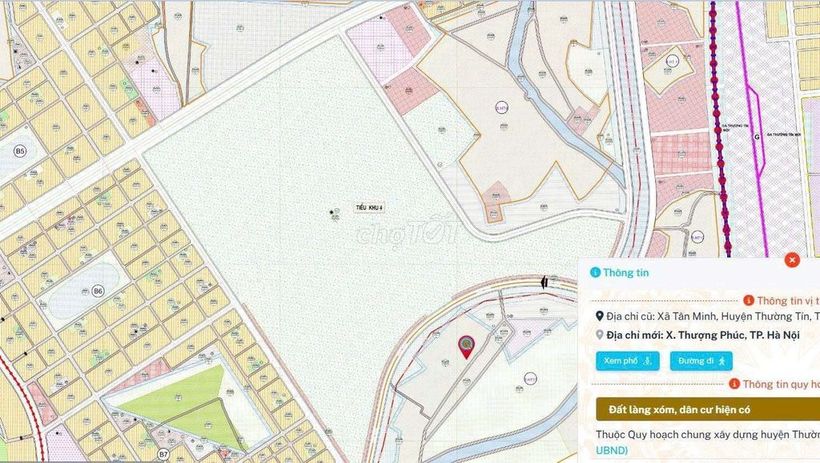Click the B6 zone label
The width and height of the screenshot is (820, 463).
tap(97, 291)
